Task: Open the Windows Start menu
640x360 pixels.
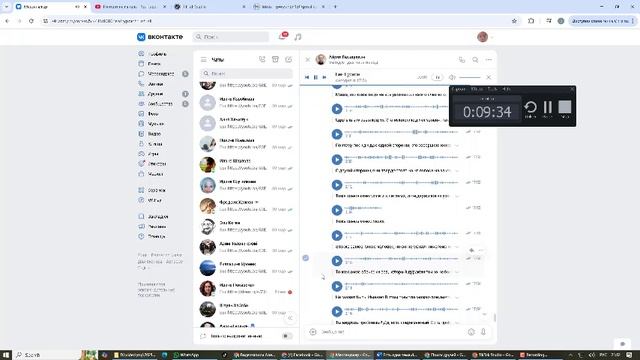Action: click(5, 355)
